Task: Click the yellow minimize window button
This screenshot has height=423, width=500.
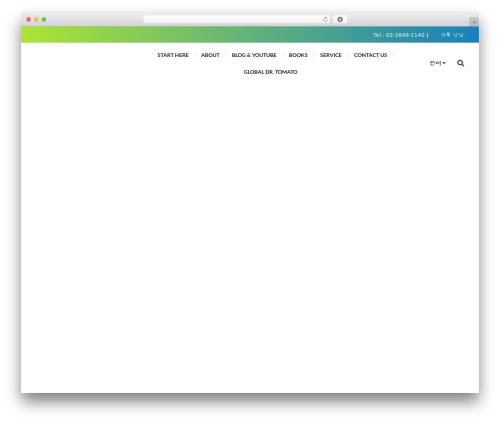Action: pos(36,20)
